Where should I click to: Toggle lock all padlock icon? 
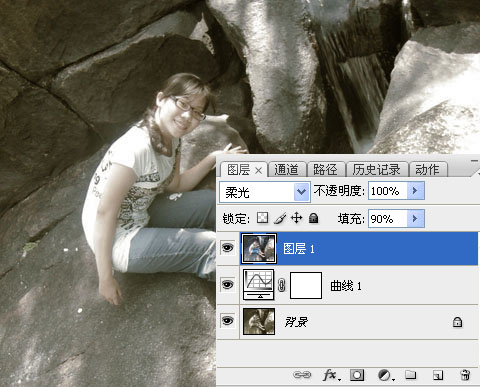point(313,218)
